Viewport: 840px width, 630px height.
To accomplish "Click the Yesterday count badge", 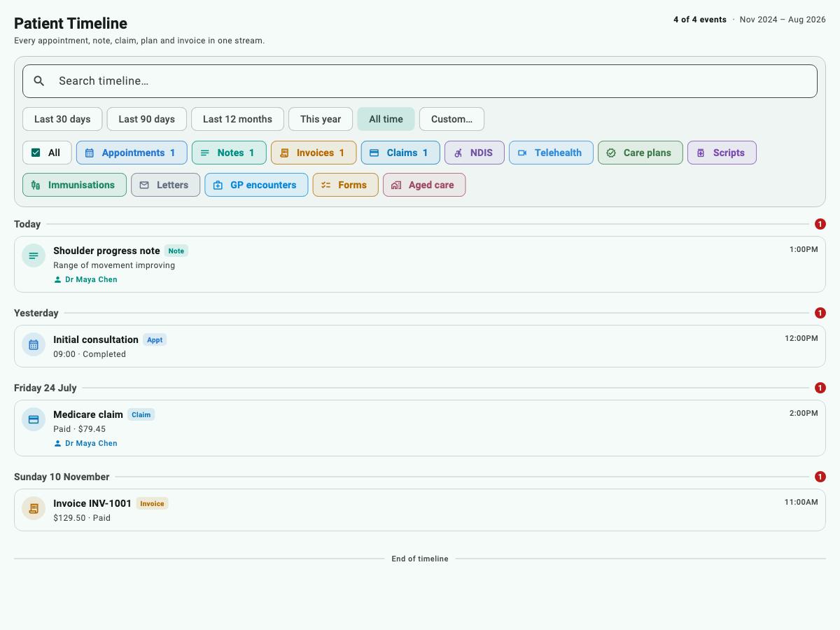I will point(820,313).
